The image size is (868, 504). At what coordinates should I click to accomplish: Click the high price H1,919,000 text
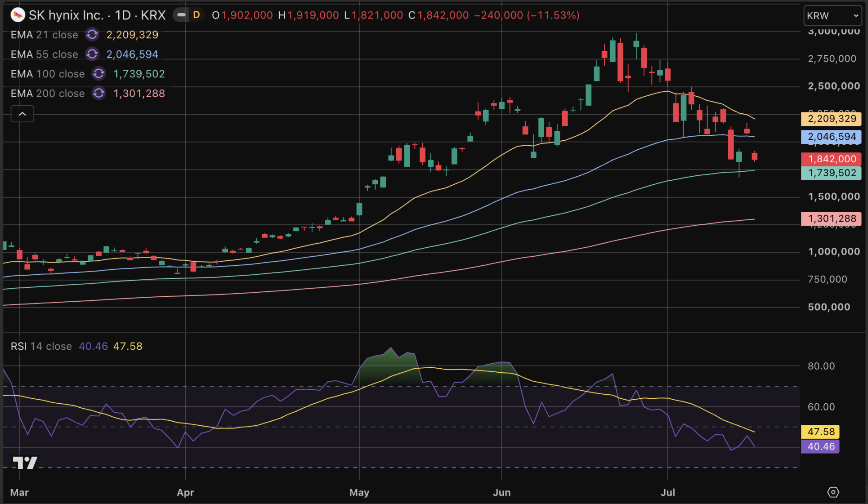point(309,15)
